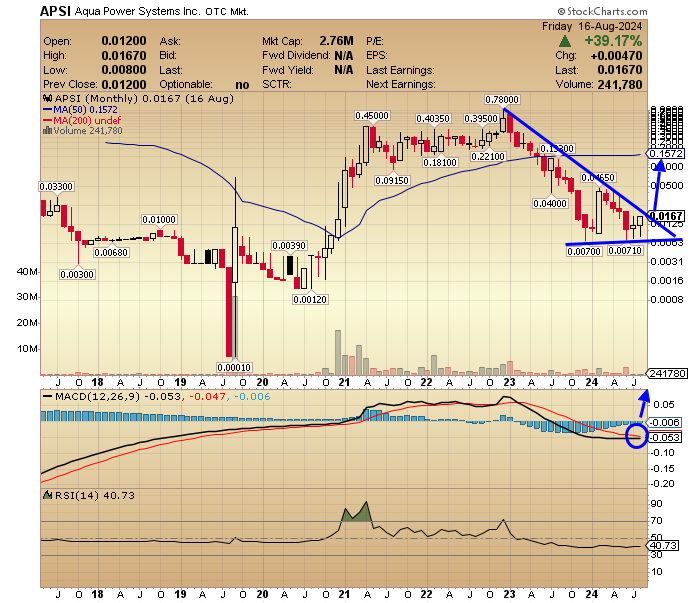Click the black MACD line legend marker

tap(47, 396)
